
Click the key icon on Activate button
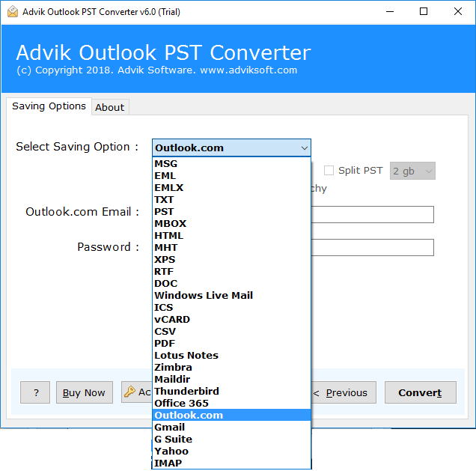tap(130, 392)
